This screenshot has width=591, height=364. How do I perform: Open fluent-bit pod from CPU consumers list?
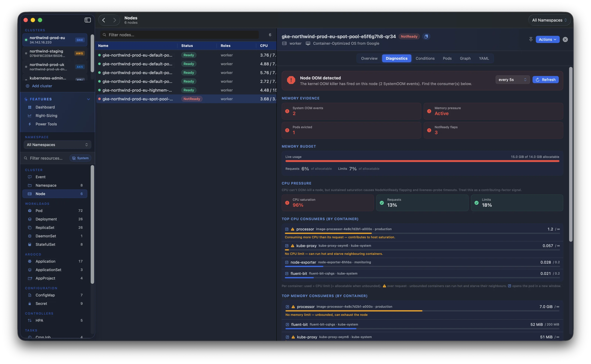[x=286, y=274]
